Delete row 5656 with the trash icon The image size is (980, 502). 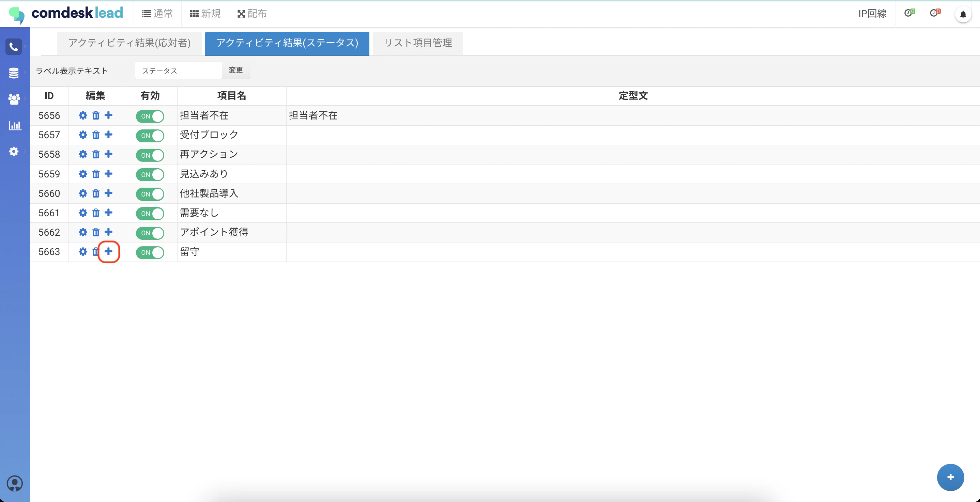point(96,115)
